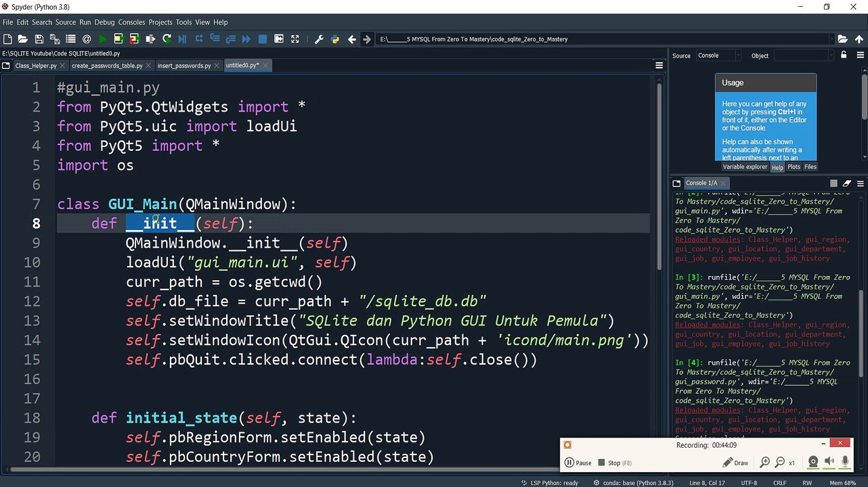Expand the Object combo box in Help
Screen dimensions: 868x487
[x=803, y=55]
